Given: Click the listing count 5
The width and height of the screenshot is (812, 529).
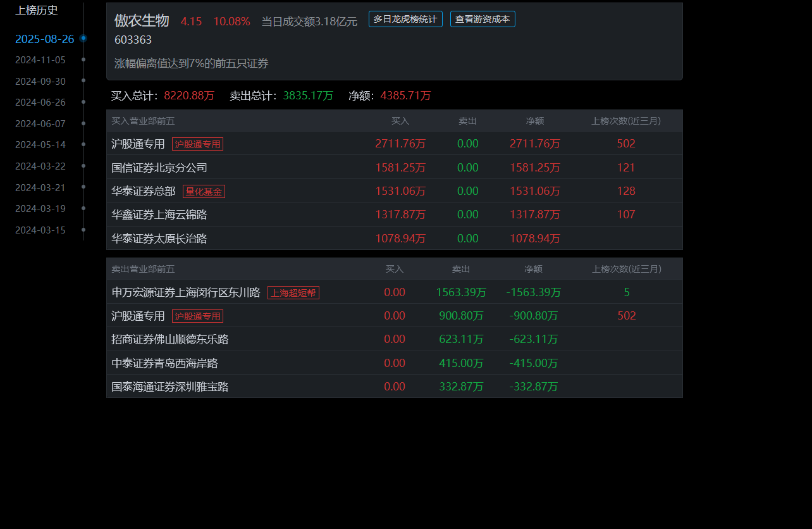Looking at the screenshot, I should (627, 292).
